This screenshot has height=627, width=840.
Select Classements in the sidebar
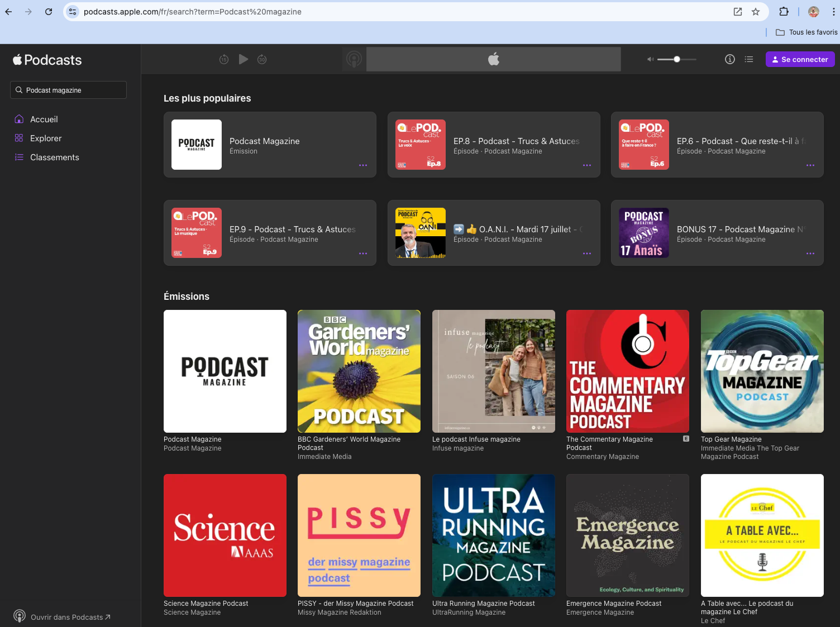54,157
